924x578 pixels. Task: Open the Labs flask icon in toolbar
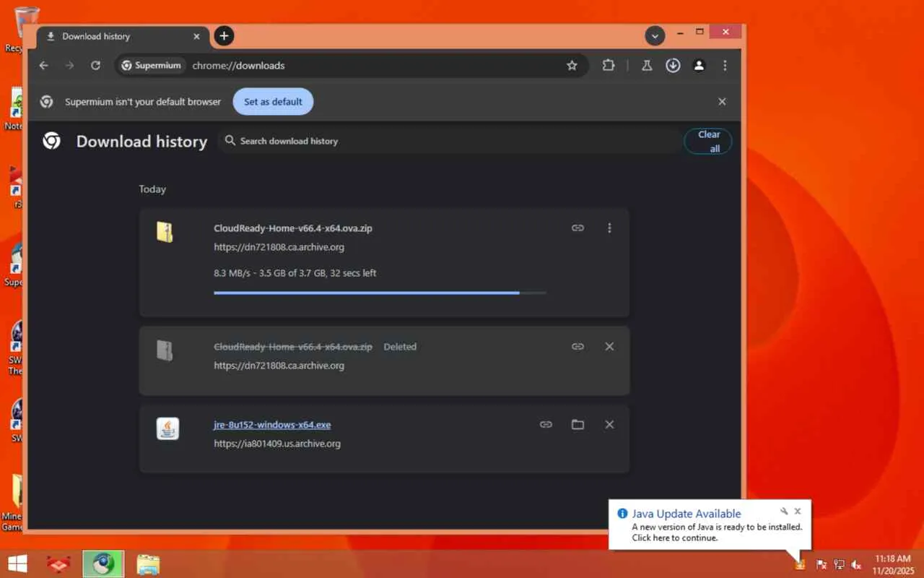pyautogui.click(x=647, y=66)
